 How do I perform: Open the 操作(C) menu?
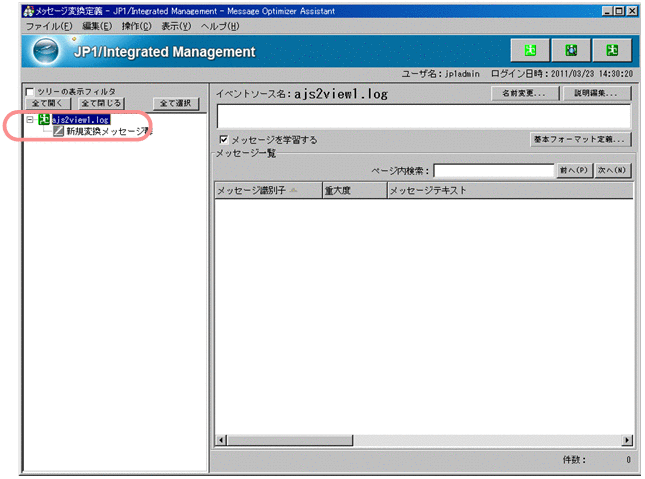tap(137, 26)
